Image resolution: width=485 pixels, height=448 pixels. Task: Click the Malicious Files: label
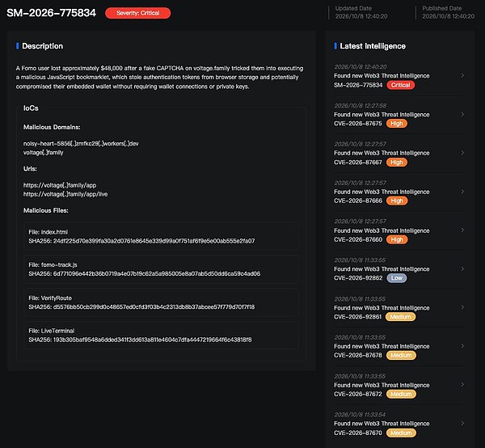[46, 210]
